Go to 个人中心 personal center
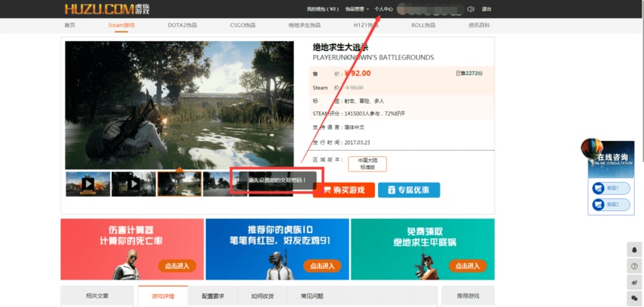Viewport: 644px width, 307px height. (383, 9)
